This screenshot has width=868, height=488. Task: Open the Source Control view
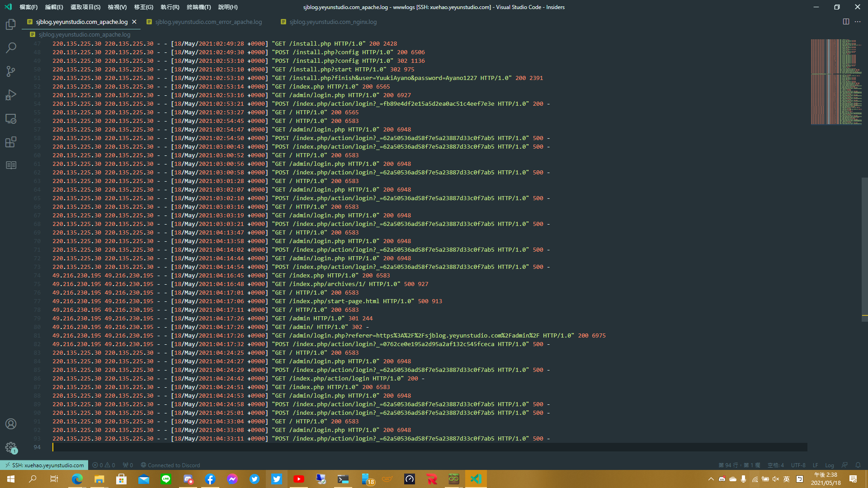(x=11, y=71)
